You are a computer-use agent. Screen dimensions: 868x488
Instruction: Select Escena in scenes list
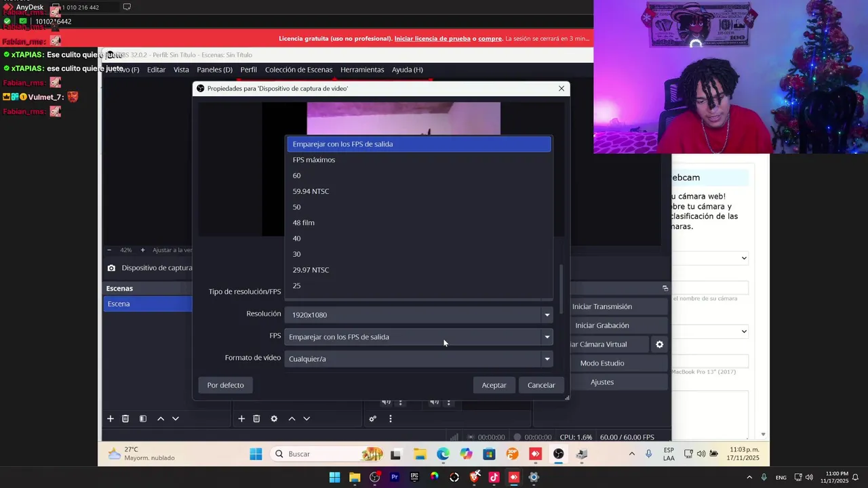148,304
